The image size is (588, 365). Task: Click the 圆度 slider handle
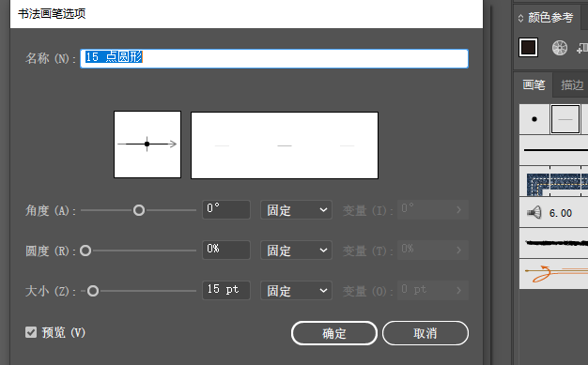85,251
